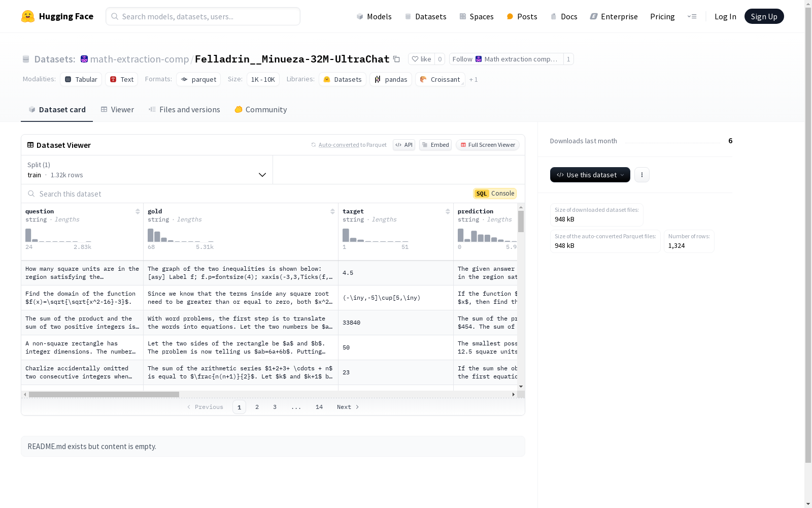Focus the Search models, datasets, users field

[203, 16]
